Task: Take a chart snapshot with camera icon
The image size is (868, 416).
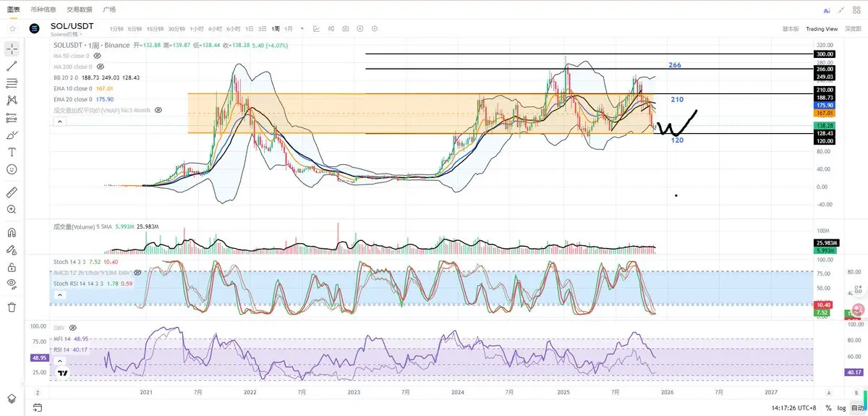Action: pyautogui.click(x=345, y=28)
